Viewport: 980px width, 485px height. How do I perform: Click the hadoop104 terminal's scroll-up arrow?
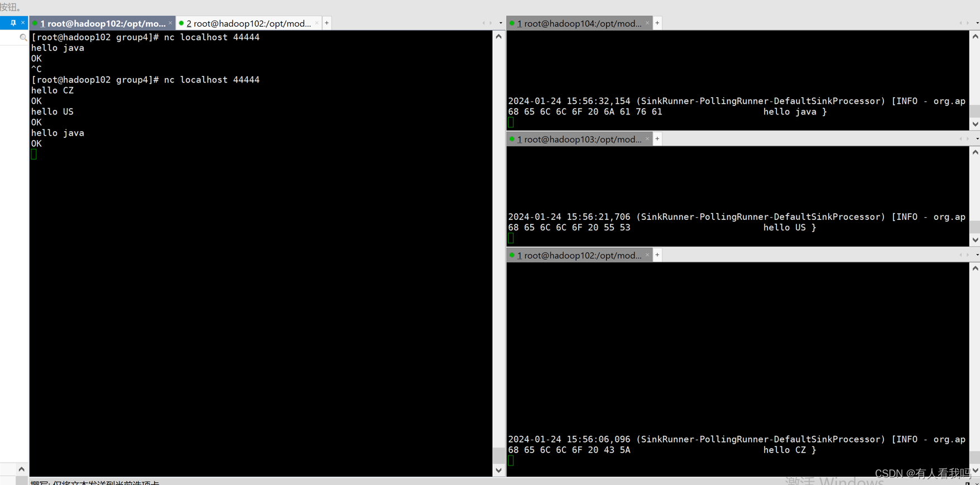[975, 36]
